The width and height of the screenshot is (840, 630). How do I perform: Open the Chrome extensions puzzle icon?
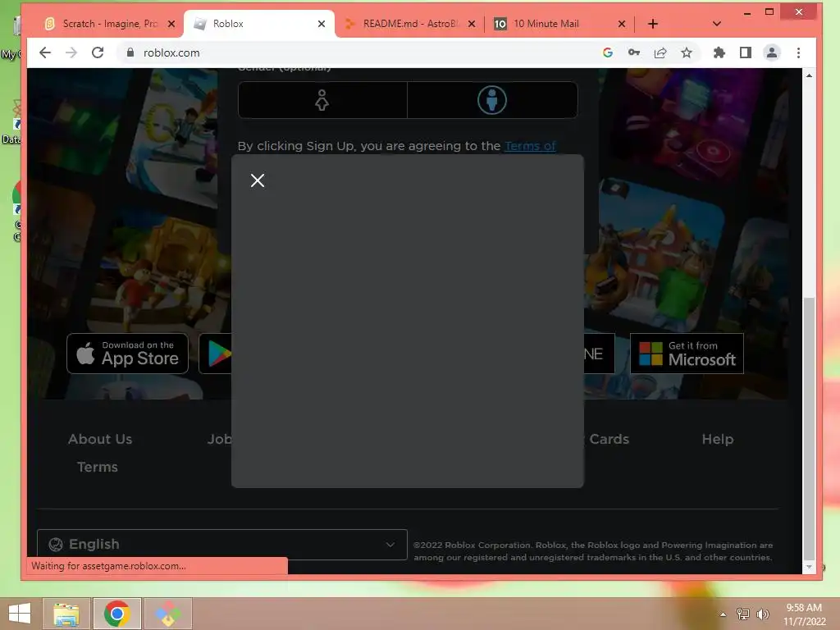pyautogui.click(x=719, y=52)
